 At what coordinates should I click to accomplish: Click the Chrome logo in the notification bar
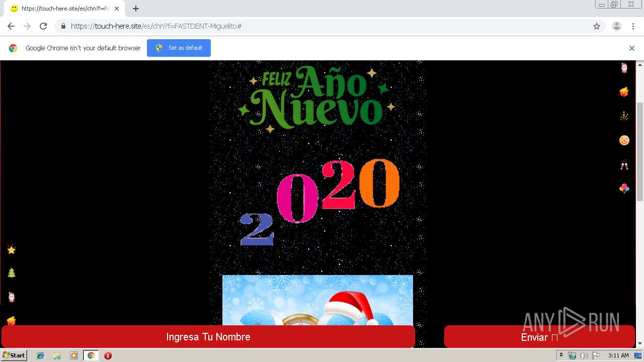pos(13,48)
